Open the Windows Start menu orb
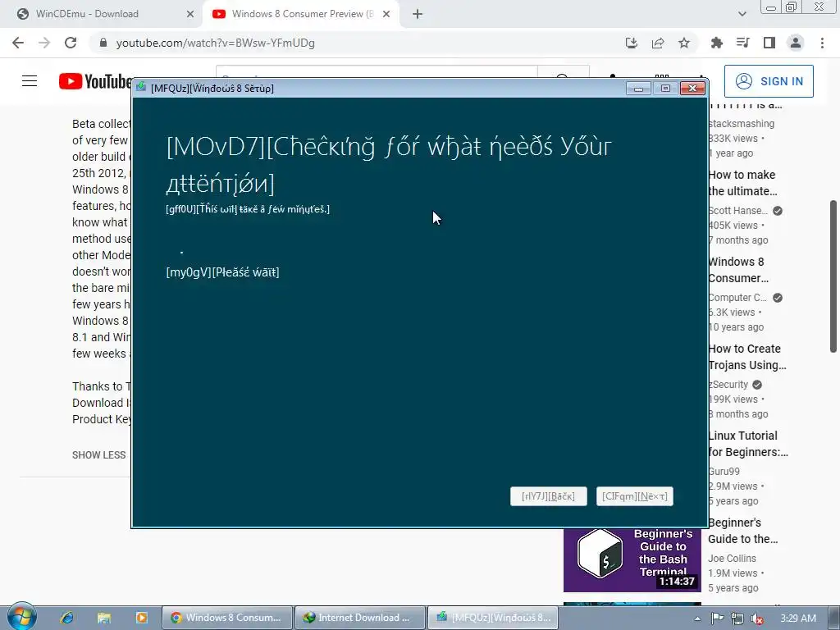Image resolution: width=840 pixels, height=630 pixels. [22, 617]
